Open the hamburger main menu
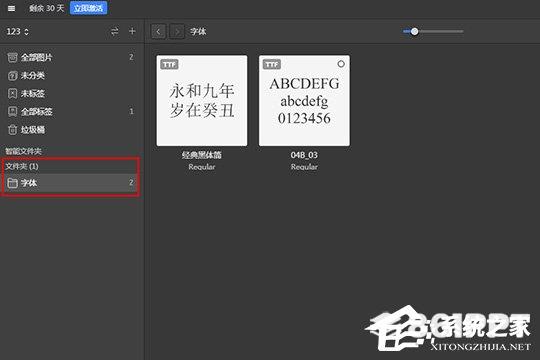 click(x=11, y=8)
